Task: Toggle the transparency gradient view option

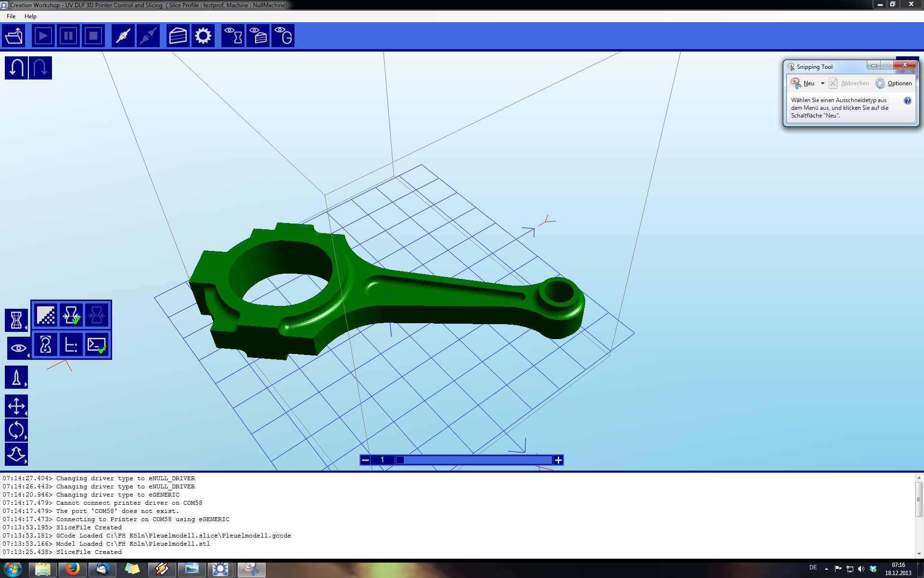Action: click(x=46, y=315)
